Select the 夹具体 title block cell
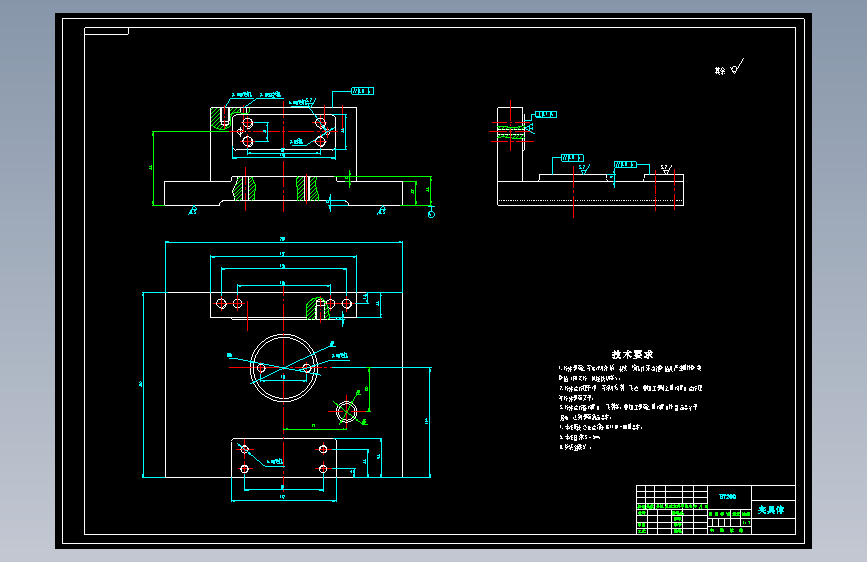Viewport: 867px width, 562px height. click(773, 509)
